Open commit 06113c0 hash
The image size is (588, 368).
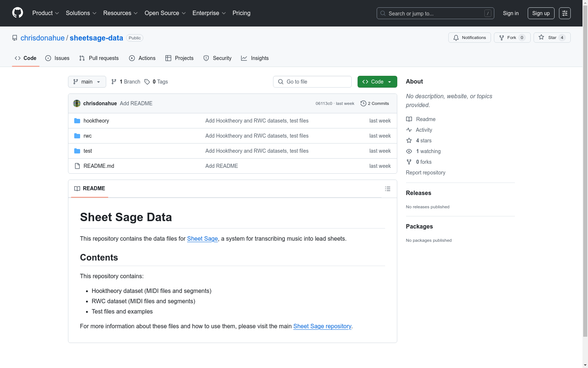pos(324,103)
